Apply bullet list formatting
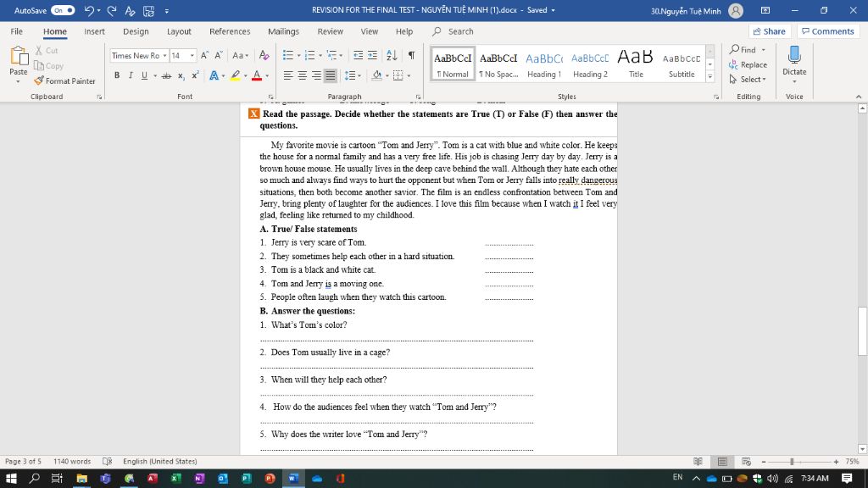Image resolution: width=868 pixels, height=488 pixels. click(288, 55)
